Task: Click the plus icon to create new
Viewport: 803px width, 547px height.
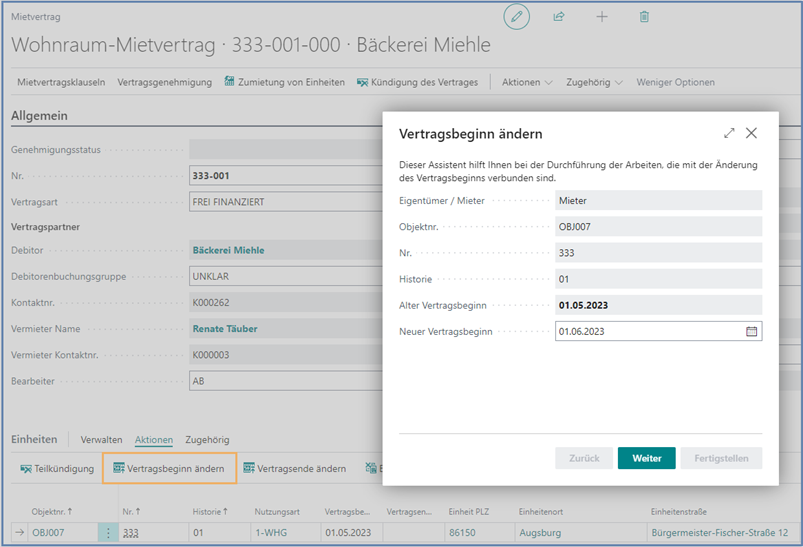Action: pyautogui.click(x=602, y=17)
